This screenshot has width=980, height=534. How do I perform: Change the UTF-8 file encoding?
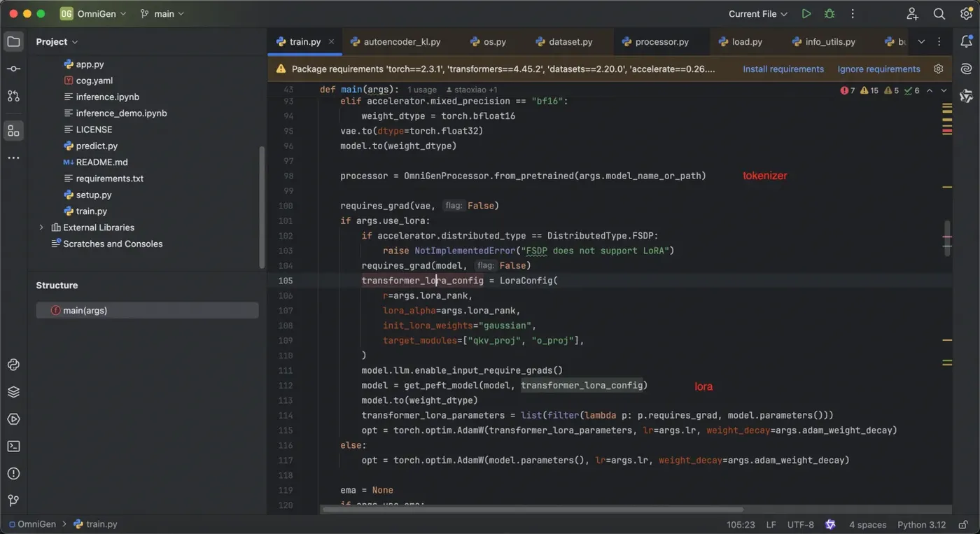(800, 524)
